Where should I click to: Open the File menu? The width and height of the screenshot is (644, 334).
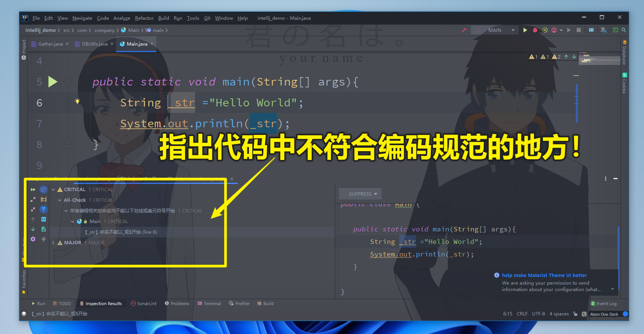tap(36, 18)
